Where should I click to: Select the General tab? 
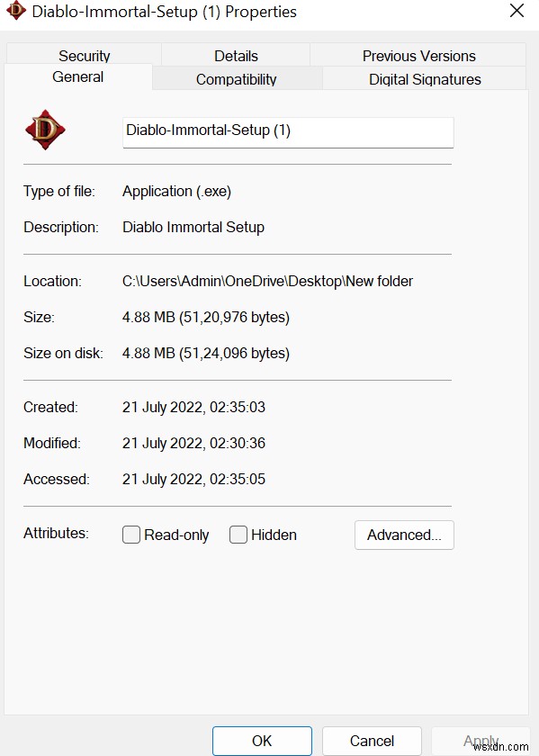point(77,77)
